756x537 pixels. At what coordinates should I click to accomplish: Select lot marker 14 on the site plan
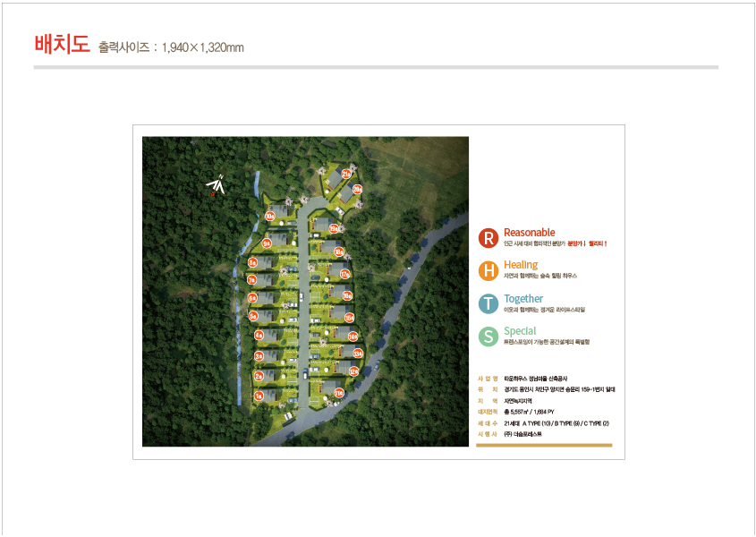(x=353, y=337)
